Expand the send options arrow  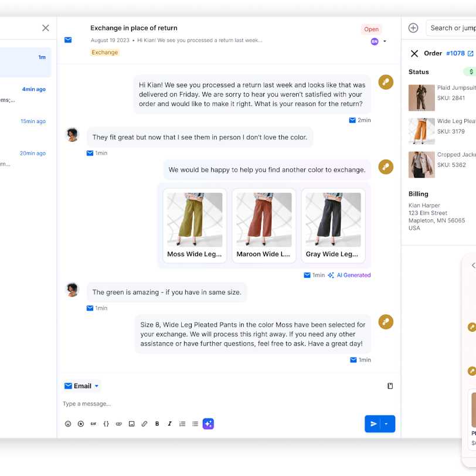[x=387, y=424]
